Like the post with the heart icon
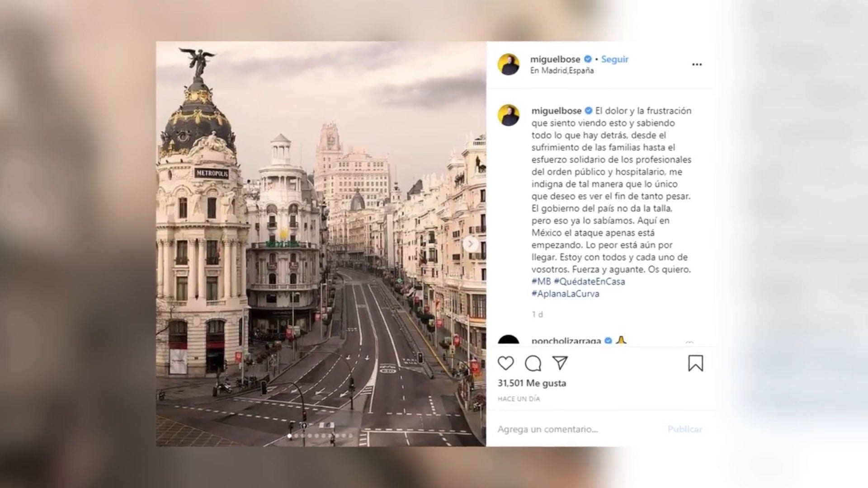This screenshot has height=488, width=868. [x=505, y=363]
